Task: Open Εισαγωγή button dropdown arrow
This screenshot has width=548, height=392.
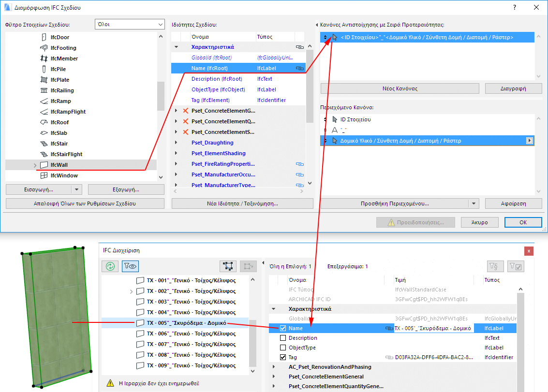Action: pyautogui.click(x=76, y=189)
